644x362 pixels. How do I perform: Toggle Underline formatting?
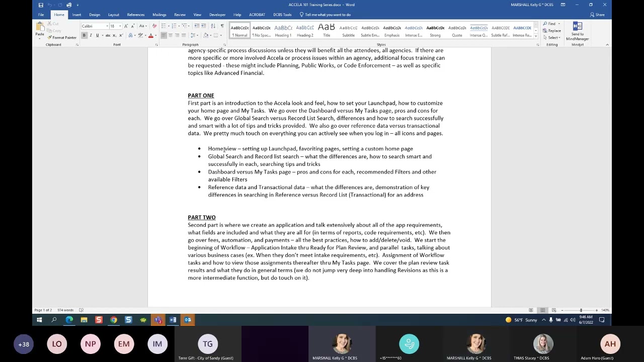98,35
